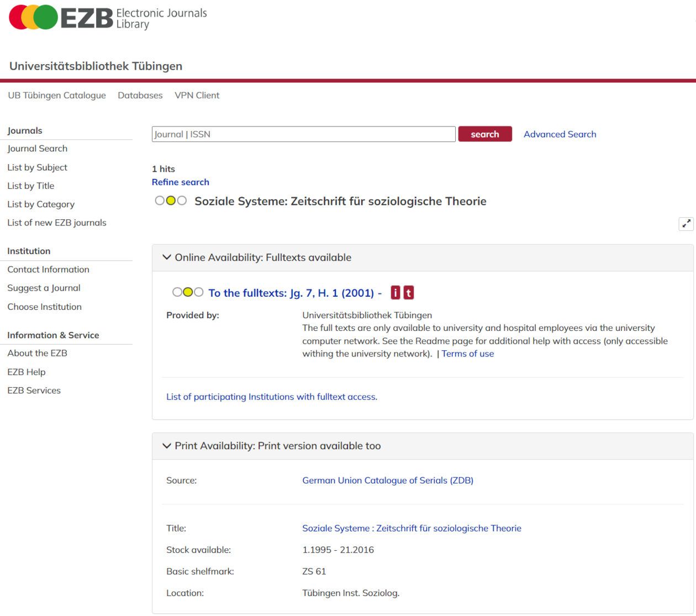Open Advanced Search link
The image size is (696, 616).
point(560,134)
